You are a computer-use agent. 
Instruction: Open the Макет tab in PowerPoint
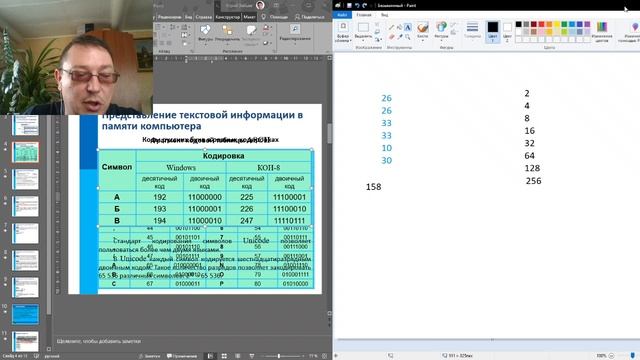coord(249,17)
